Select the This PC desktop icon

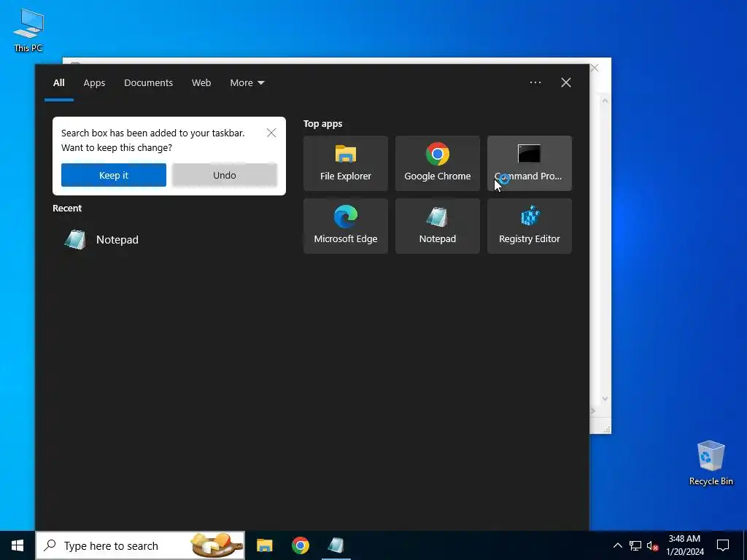(x=28, y=31)
